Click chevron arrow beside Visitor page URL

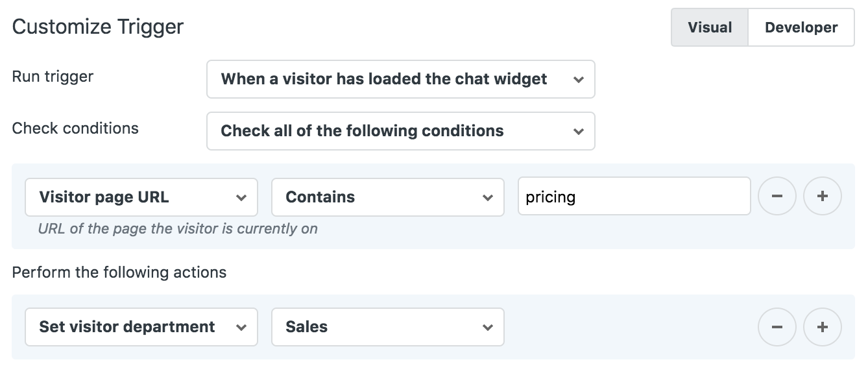(x=241, y=198)
